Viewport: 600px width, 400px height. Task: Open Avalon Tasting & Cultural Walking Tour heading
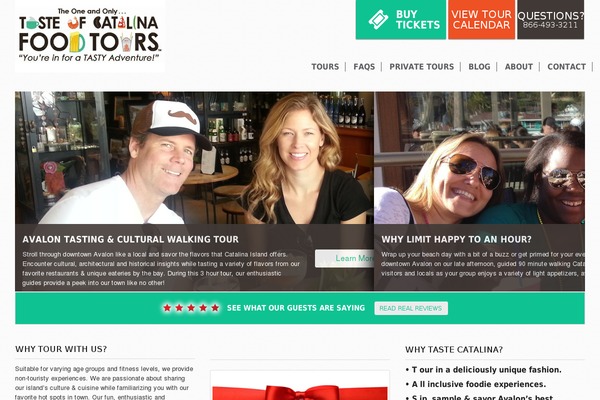130,239
